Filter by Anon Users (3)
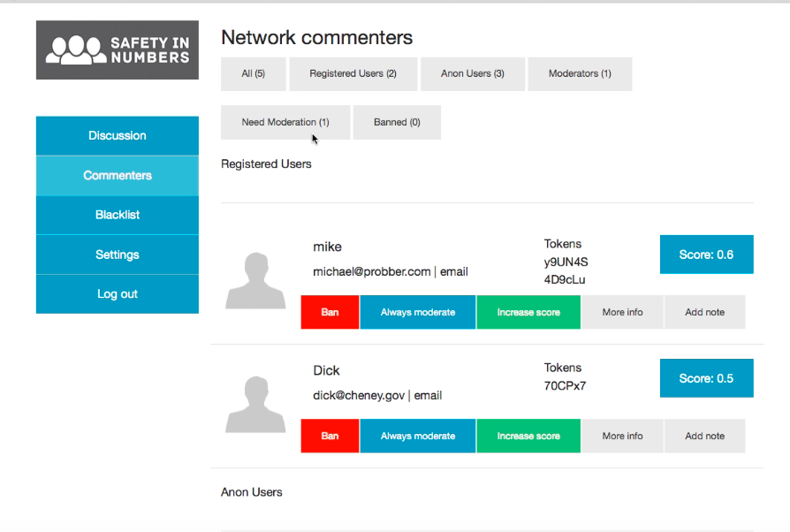Screen dimensions: 790x532 [x=473, y=73]
